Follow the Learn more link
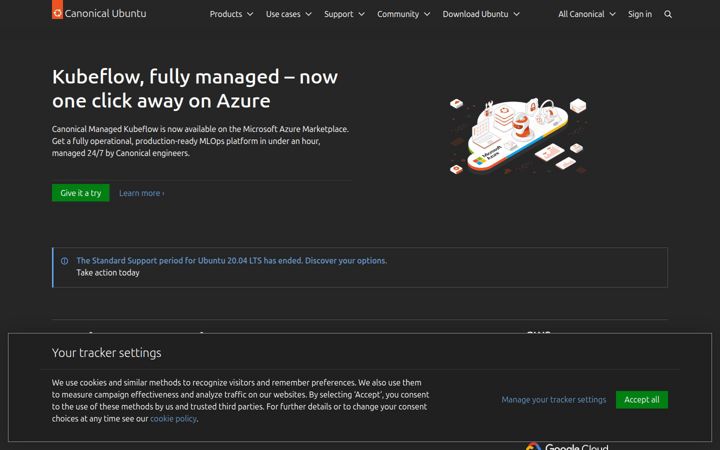This screenshot has height=450, width=720. (x=141, y=193)
